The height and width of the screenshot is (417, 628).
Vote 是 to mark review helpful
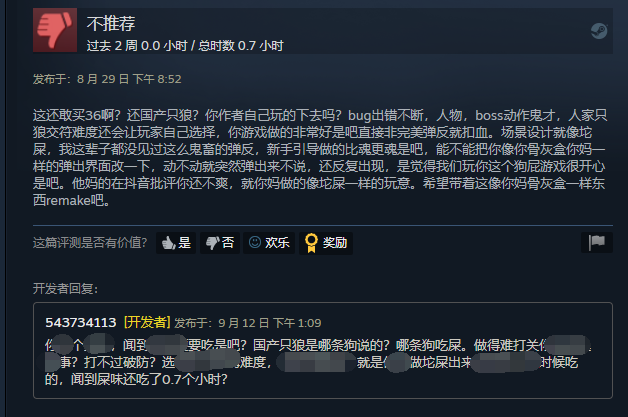176,243
